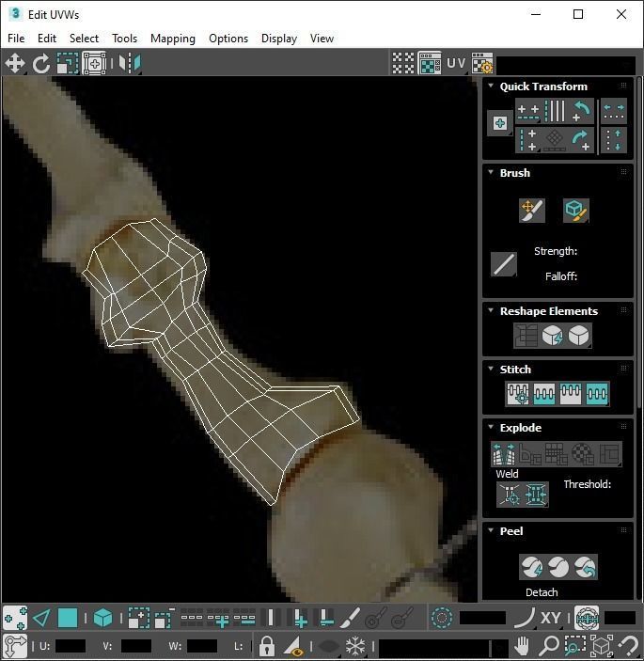
Task: Toggle Peel Mode in the Peel panel
Action: [558, 567]
